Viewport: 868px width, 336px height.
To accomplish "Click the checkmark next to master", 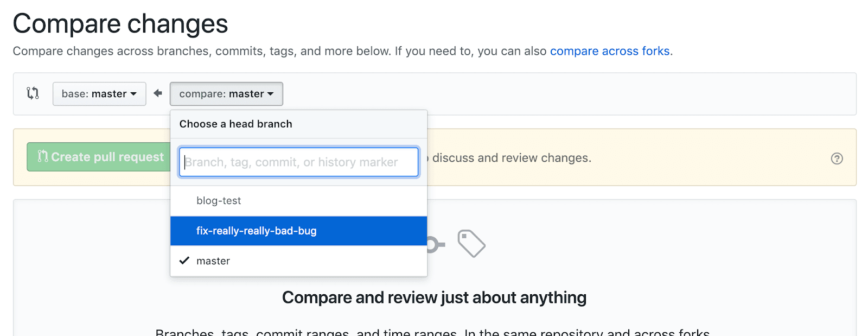I will pos(184,261).
